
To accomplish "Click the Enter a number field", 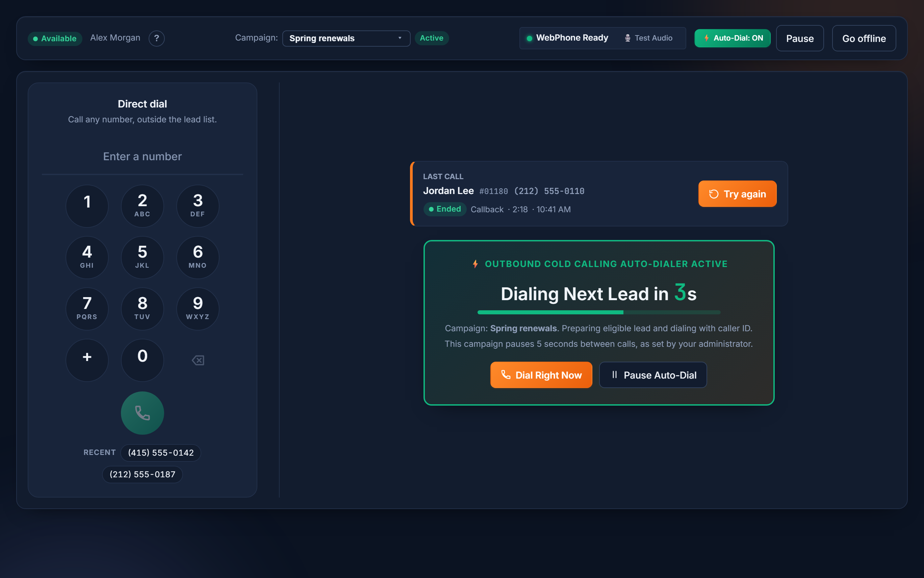I will click(143, 156).
